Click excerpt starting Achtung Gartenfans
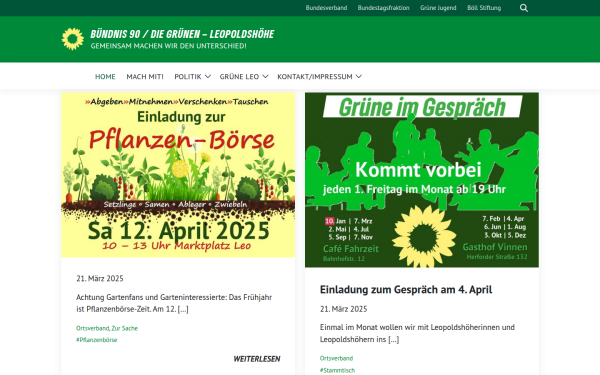 [x=174, y=303]
